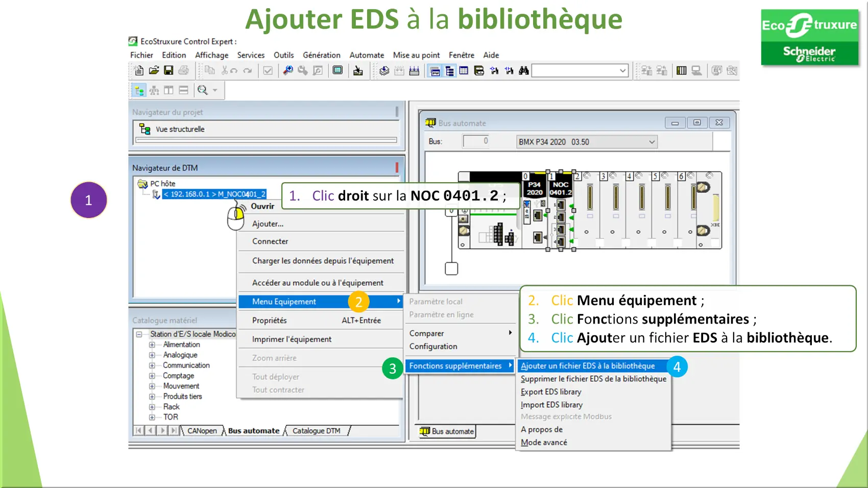The height and width of the screenshot is (488, 868).
Task: Click the New project toolbar icon
Action: pyautogui.click(x=139, y=70)
